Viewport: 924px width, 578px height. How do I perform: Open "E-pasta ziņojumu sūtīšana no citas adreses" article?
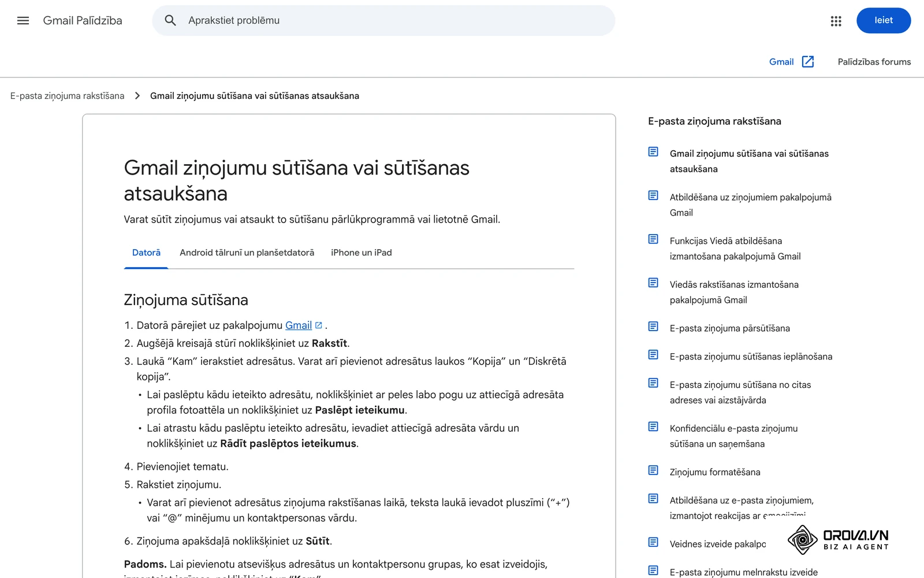click(x=740, y=392)
